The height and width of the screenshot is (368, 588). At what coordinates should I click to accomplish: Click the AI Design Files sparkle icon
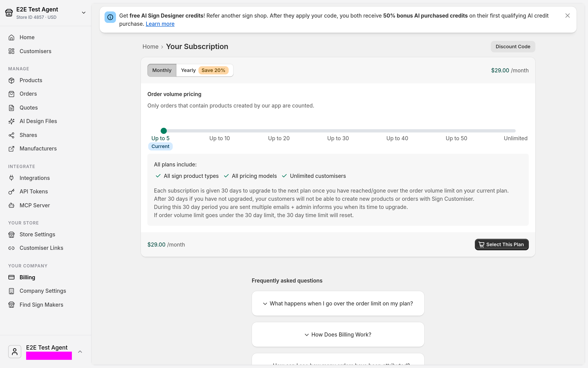pos(11,121)
